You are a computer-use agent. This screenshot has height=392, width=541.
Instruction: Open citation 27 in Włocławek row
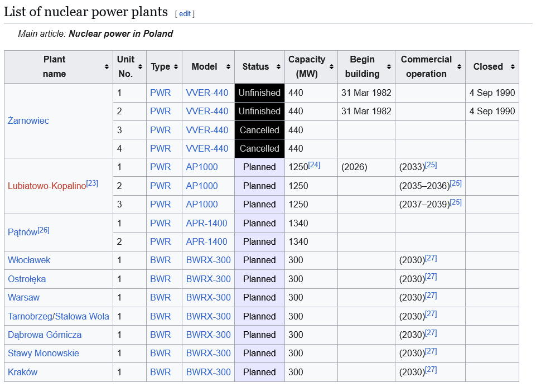tap(431, 258)
